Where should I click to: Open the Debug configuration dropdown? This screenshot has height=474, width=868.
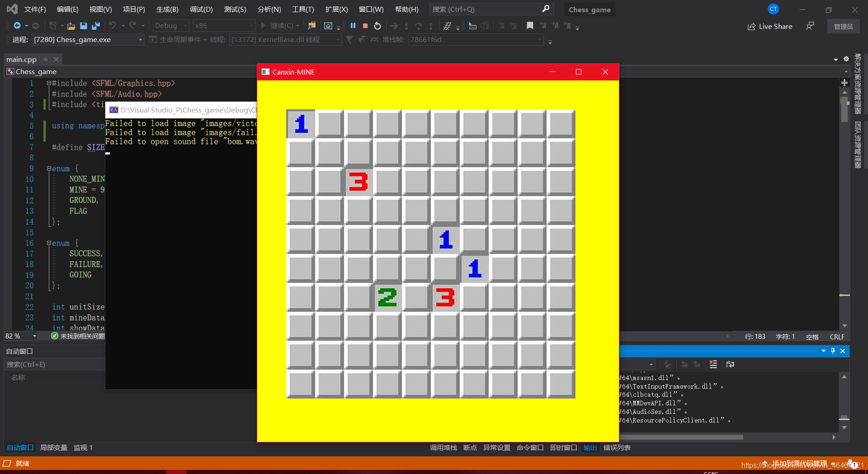click(x=171, y=26)
